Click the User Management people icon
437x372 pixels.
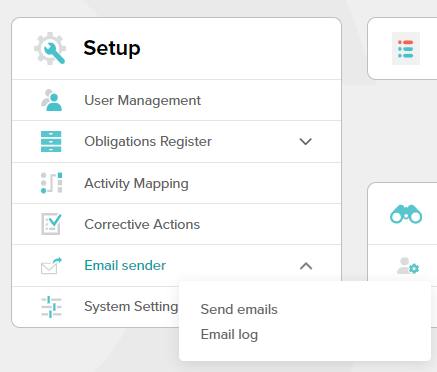[51, 100]
